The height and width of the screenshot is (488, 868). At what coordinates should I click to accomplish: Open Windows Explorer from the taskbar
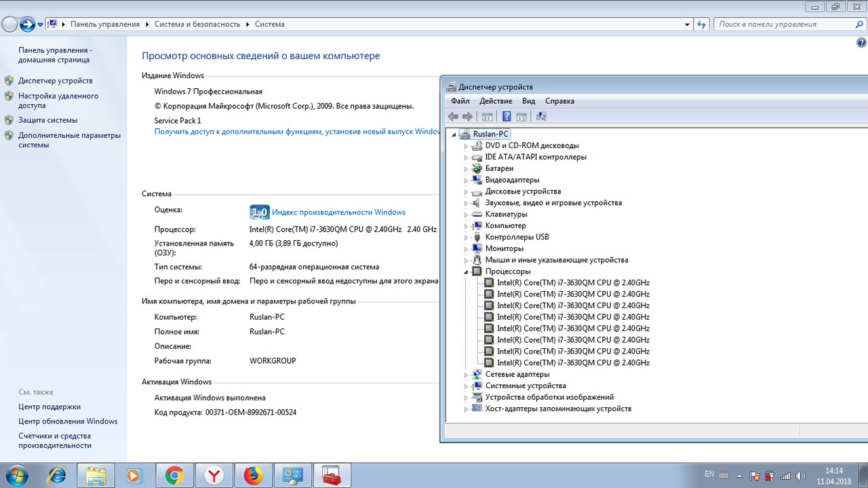(x=96, y=476)
